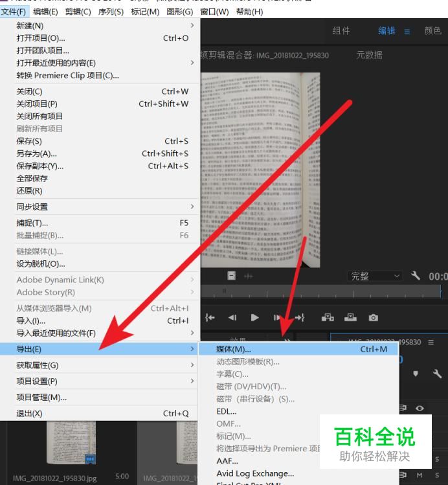This screenshot has width=448, height=485.
Task: Choose 转换 Premiere Clip 项目(C)...
Action: coord(100,76)
